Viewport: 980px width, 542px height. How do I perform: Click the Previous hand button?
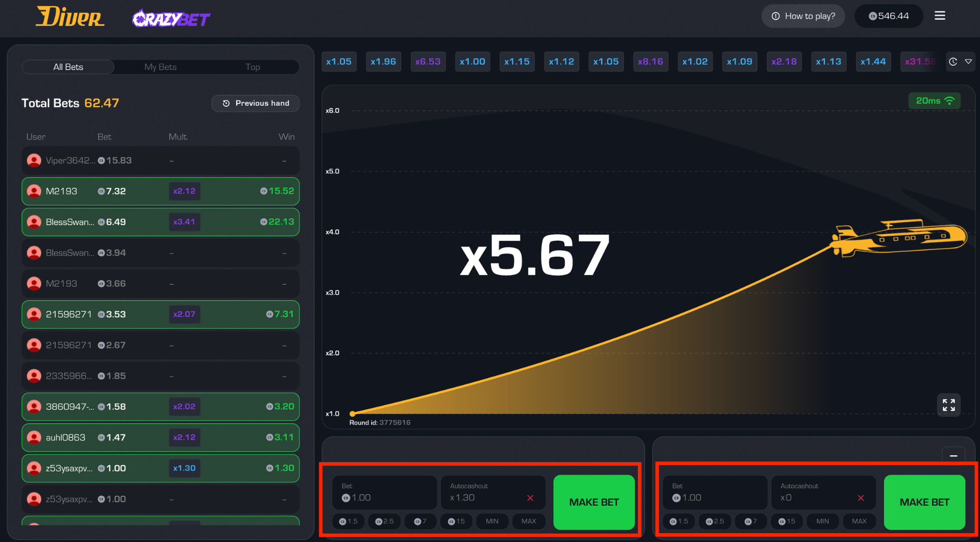[x=255, y=103]
